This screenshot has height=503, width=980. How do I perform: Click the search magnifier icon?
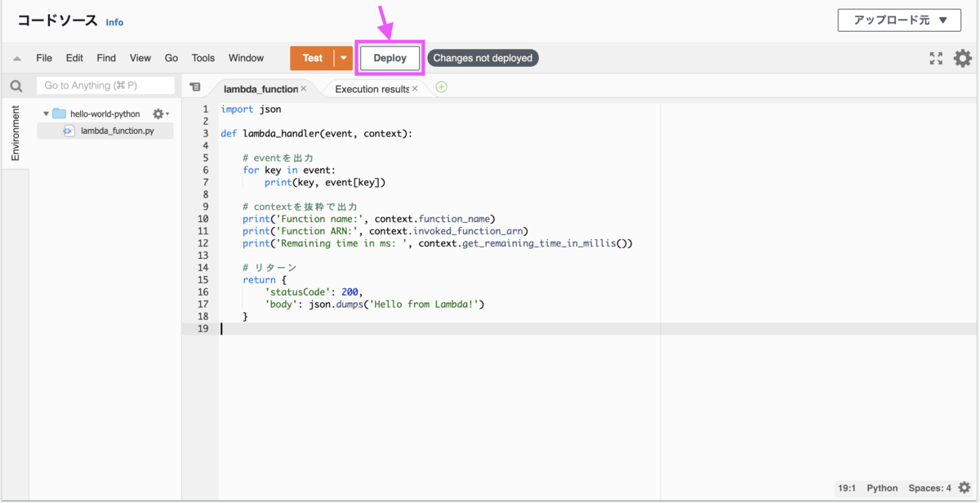click(16, 86)
